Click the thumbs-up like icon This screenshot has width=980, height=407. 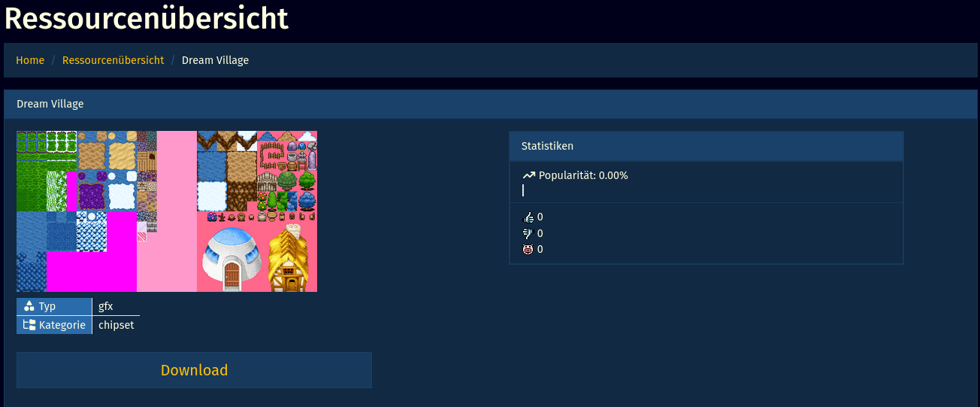[528, 217]
